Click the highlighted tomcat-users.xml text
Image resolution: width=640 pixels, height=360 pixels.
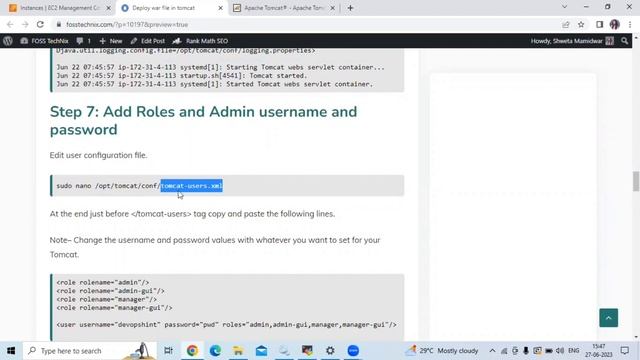tap(191, 186)
